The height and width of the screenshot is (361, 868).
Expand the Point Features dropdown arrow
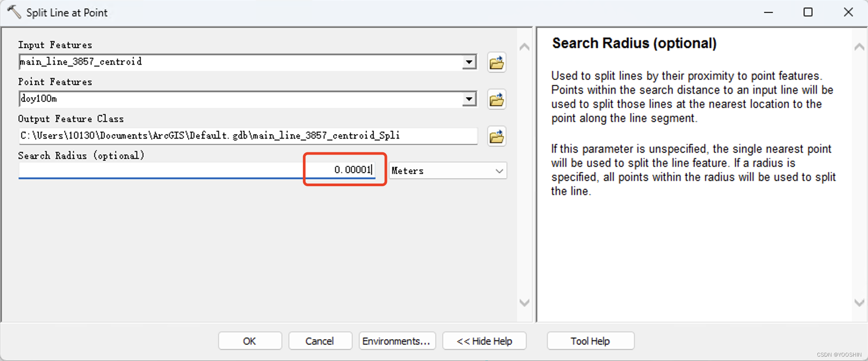[x=469, y=99]
